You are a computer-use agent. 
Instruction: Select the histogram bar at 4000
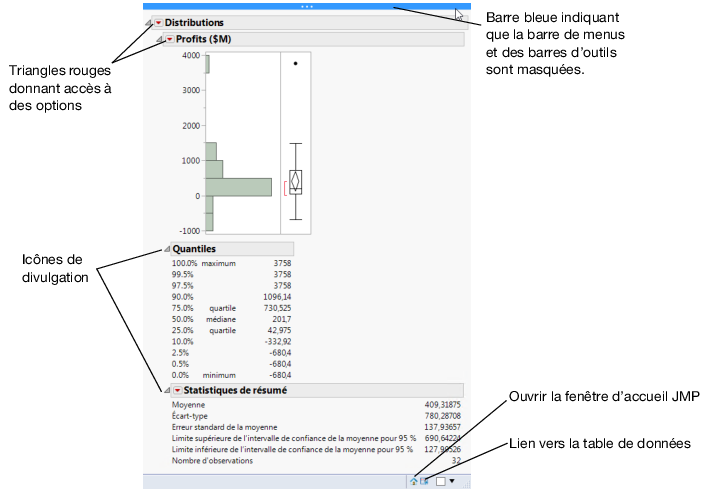207,64
